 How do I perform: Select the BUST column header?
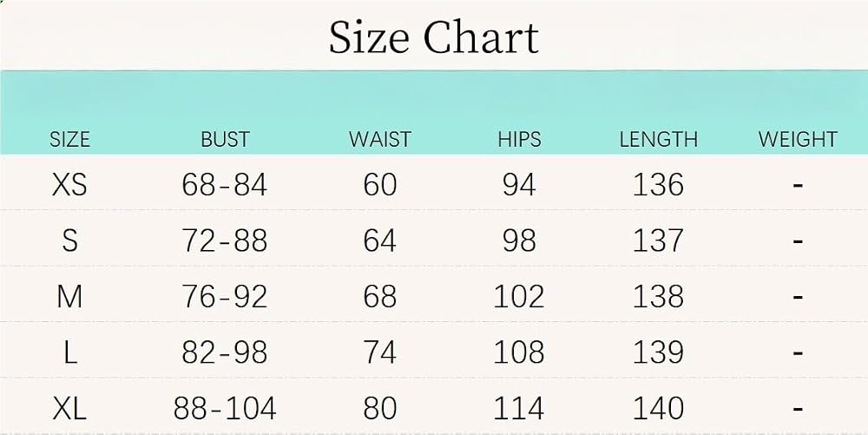tap(225, 139)
